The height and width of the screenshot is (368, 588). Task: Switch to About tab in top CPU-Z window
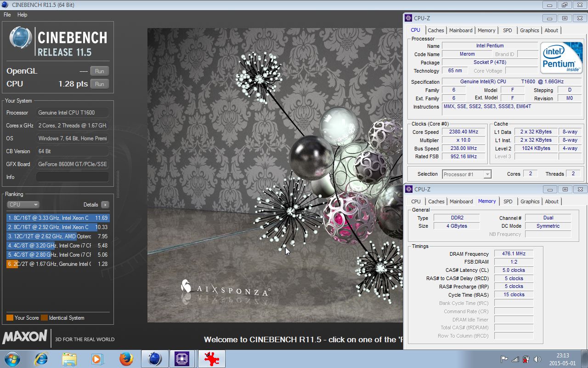[551, 30]
